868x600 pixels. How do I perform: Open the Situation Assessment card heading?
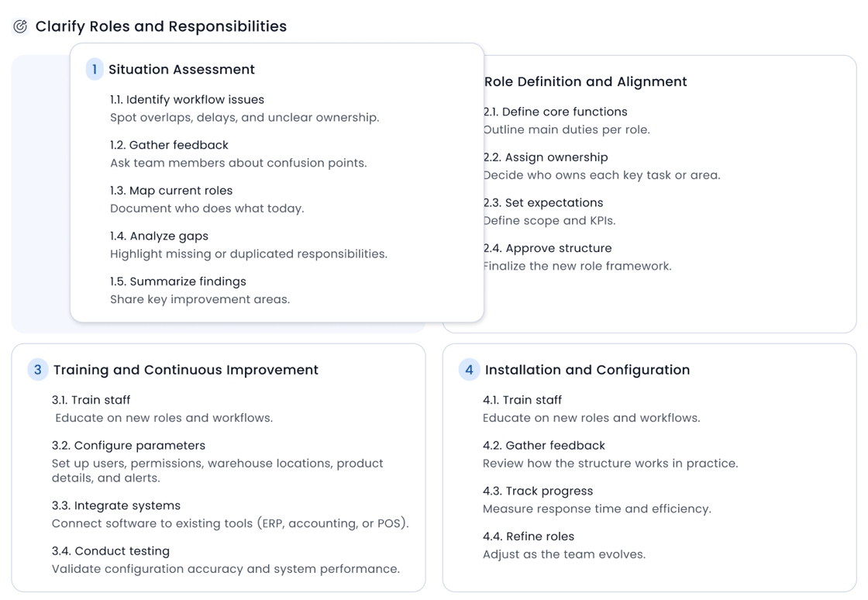point(181,69)
